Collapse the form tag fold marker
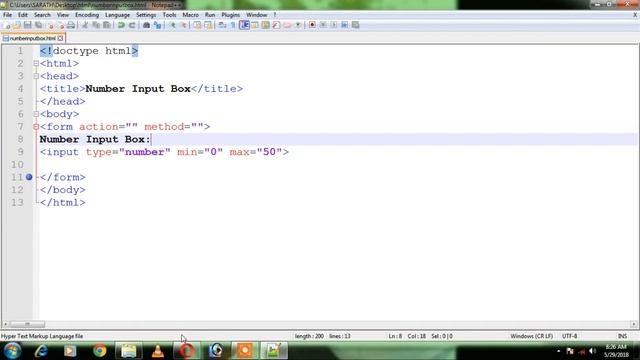 coord(36,127)
